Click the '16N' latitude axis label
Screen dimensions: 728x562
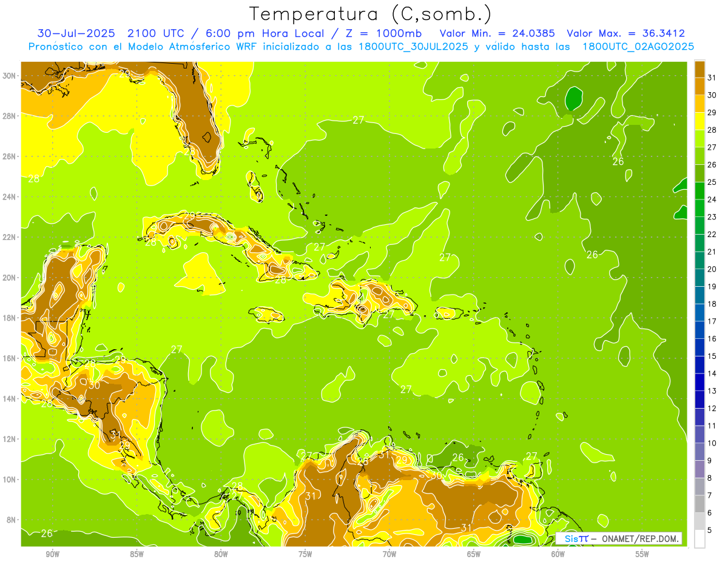10,358
